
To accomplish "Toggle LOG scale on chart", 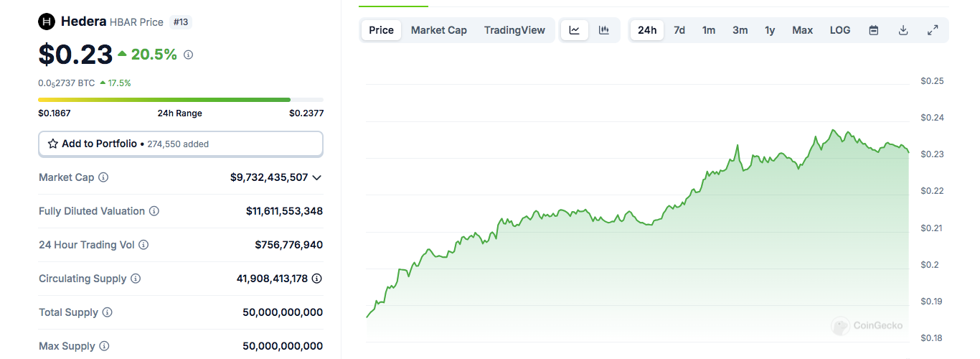I will point(840,30).
